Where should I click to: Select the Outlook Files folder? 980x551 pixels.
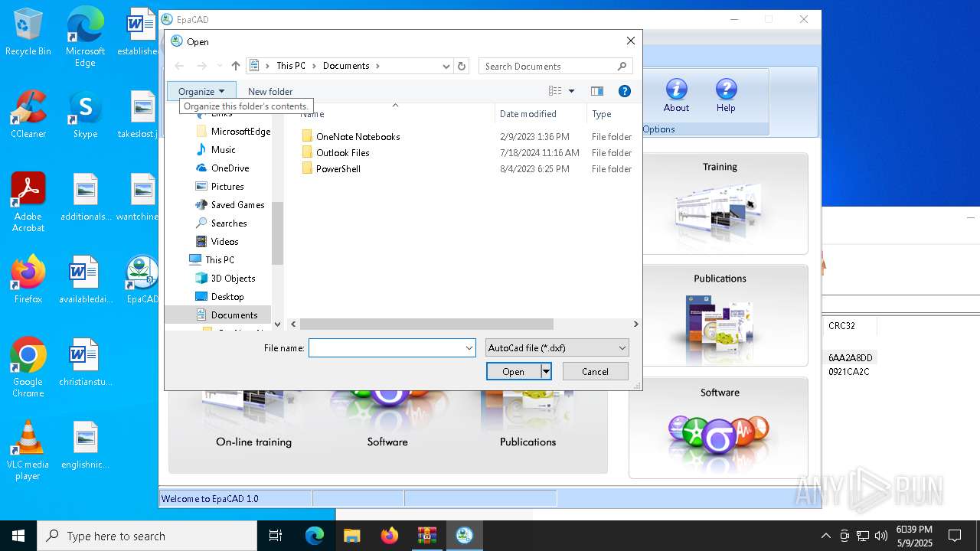(342, 152)
